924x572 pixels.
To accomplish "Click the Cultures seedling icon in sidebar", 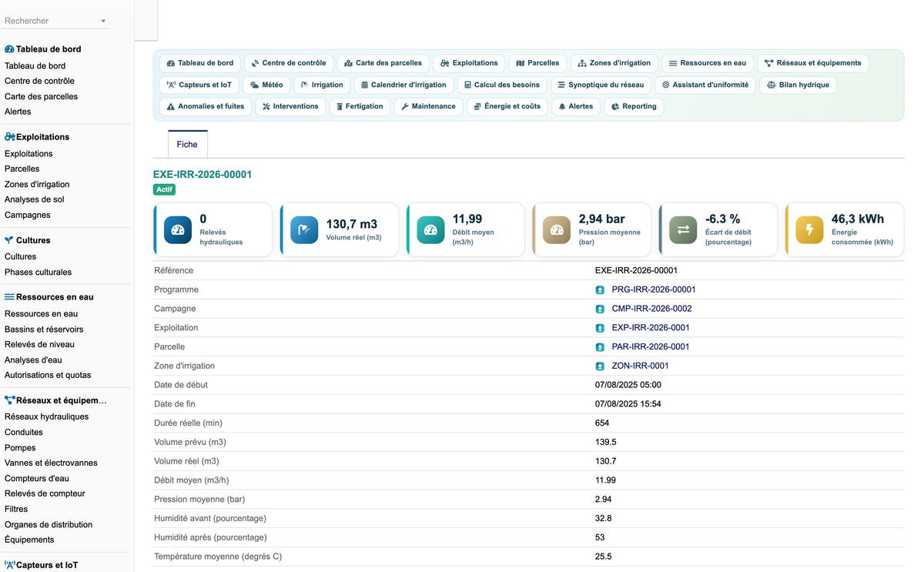I will point(9,240).
